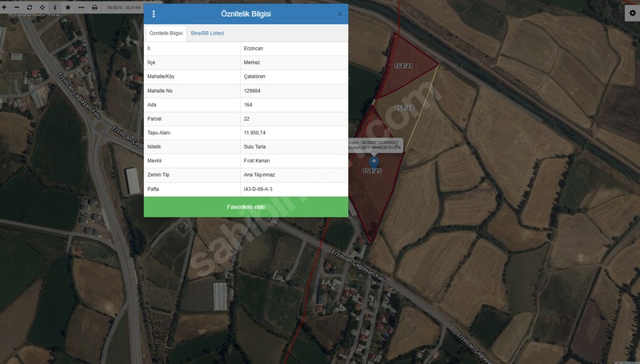Click the Mahalle/Köy label cell
The image size is (640, 364).
click(192, 76)
